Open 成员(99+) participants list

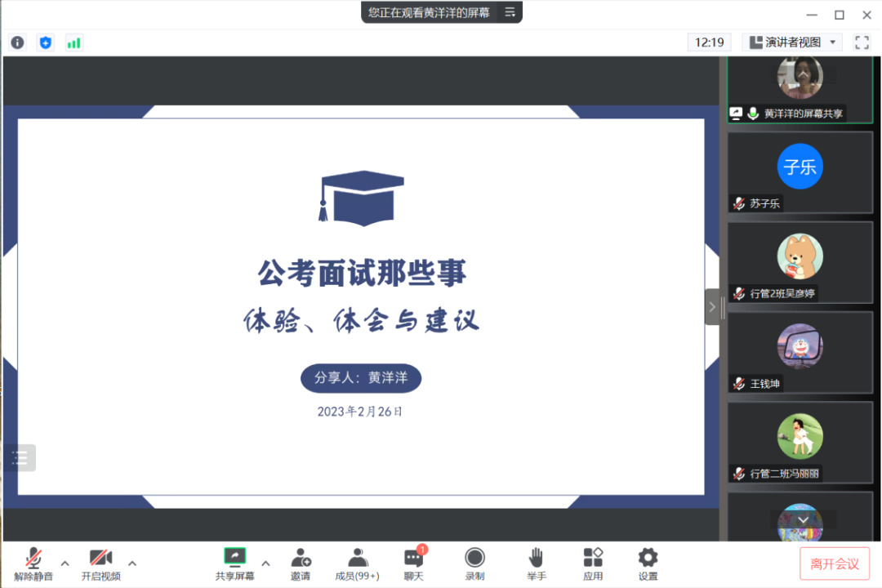[x=357, y=563]
